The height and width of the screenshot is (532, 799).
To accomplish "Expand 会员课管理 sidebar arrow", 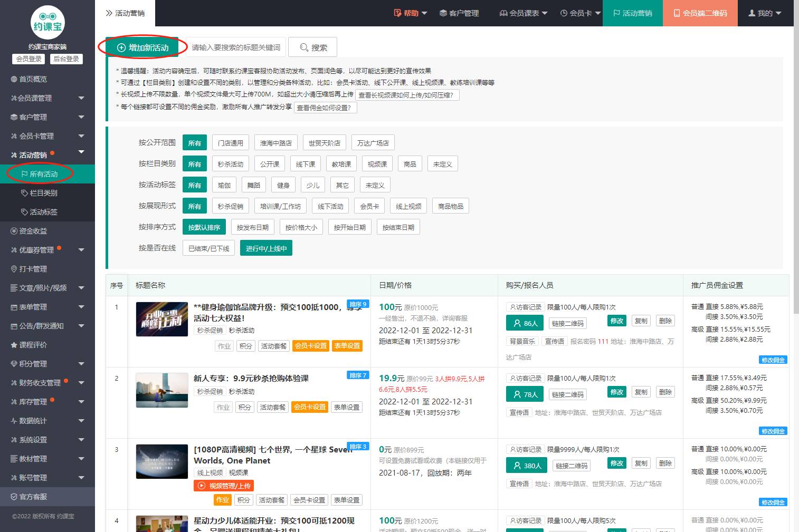I will tap(81, 98).
